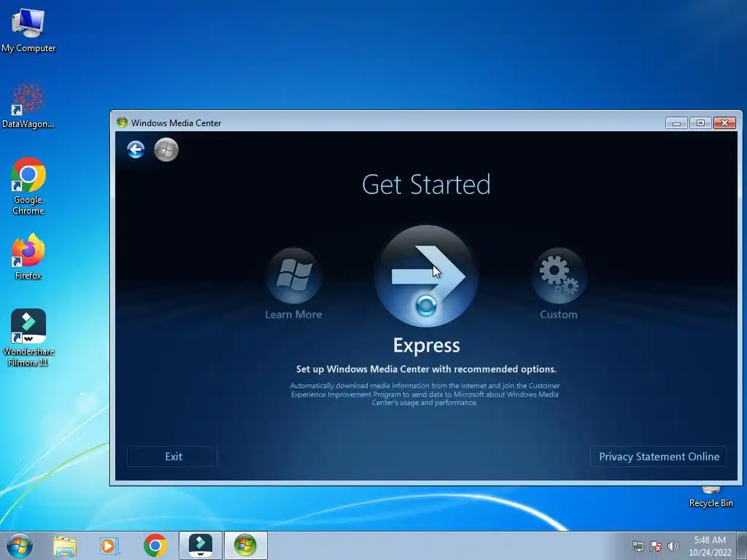Click the Get Started heading

(x=426, y=184)
